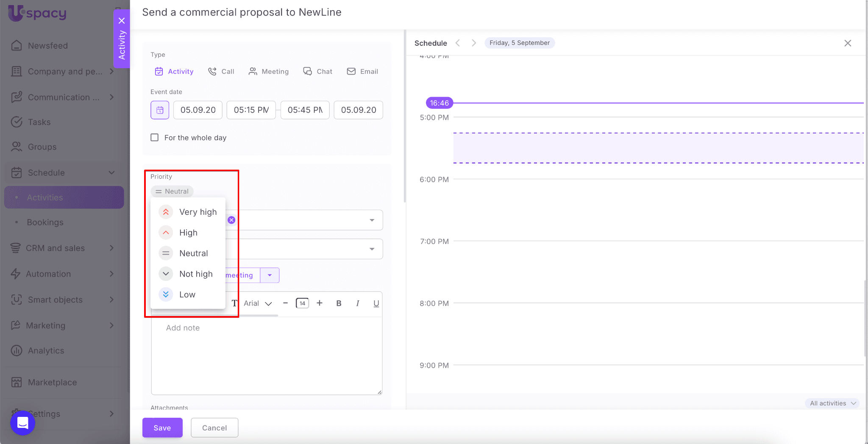The image size is (868, 444).
Task: Choose Low priority option
Action: [187, 294]
